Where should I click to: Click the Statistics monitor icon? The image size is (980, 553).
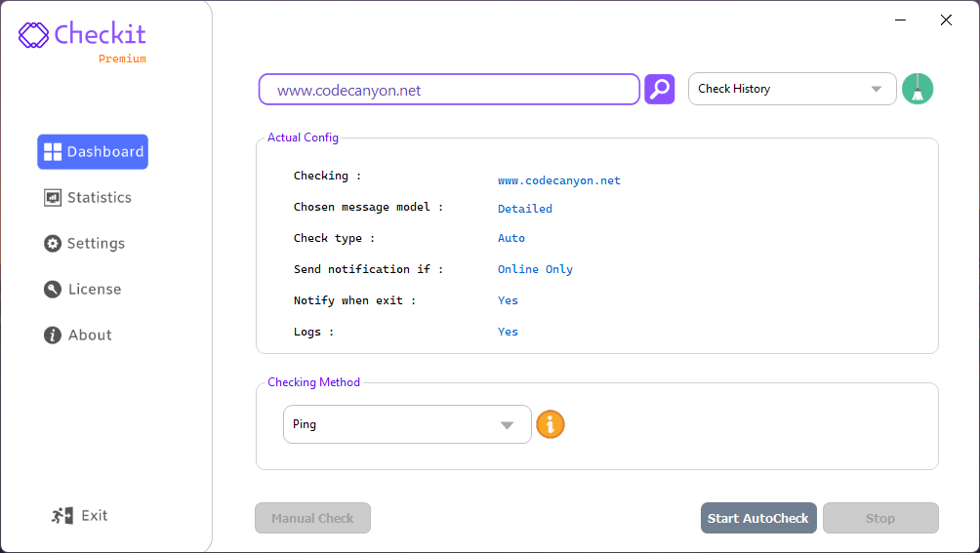[53, 198]
